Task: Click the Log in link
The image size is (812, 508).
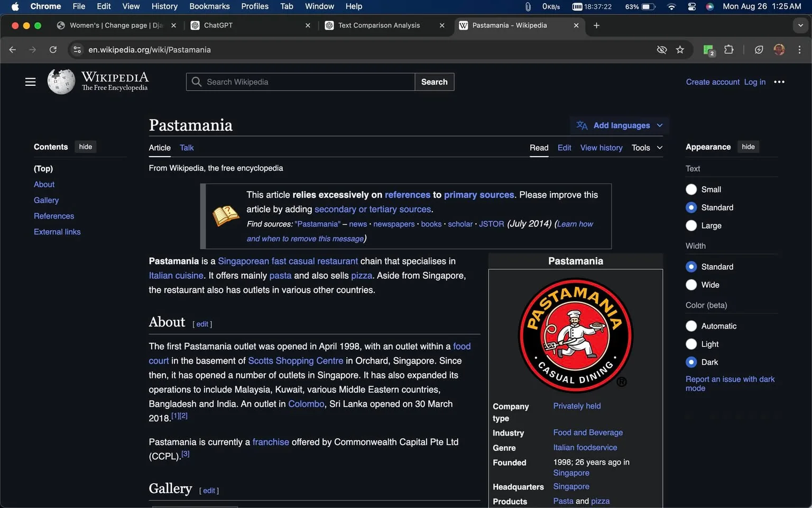Action: point(754,81)
